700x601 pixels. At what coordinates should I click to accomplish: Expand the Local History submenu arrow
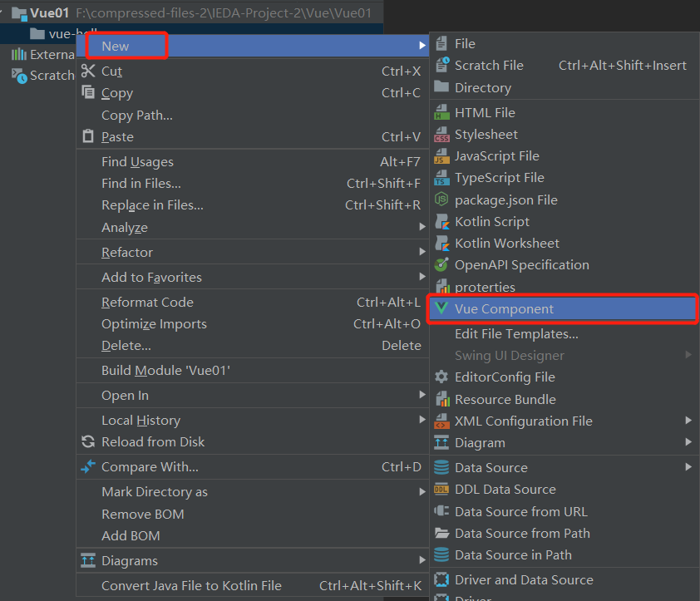[x=422, y=420]
